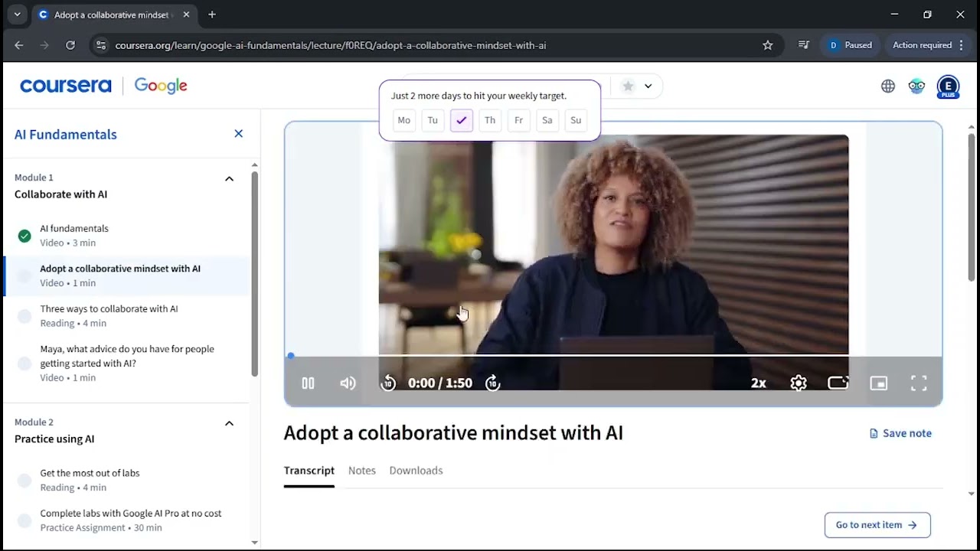
Task: Open the Coursera coach avatar icon
Action: 917,86
